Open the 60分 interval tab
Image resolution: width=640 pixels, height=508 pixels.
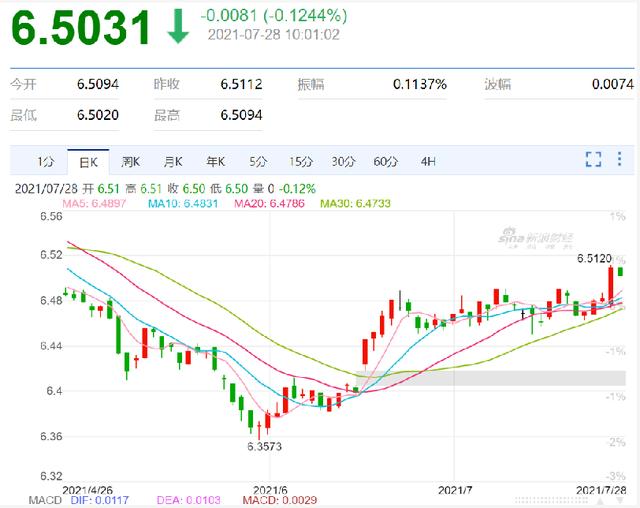pos(386,162)
